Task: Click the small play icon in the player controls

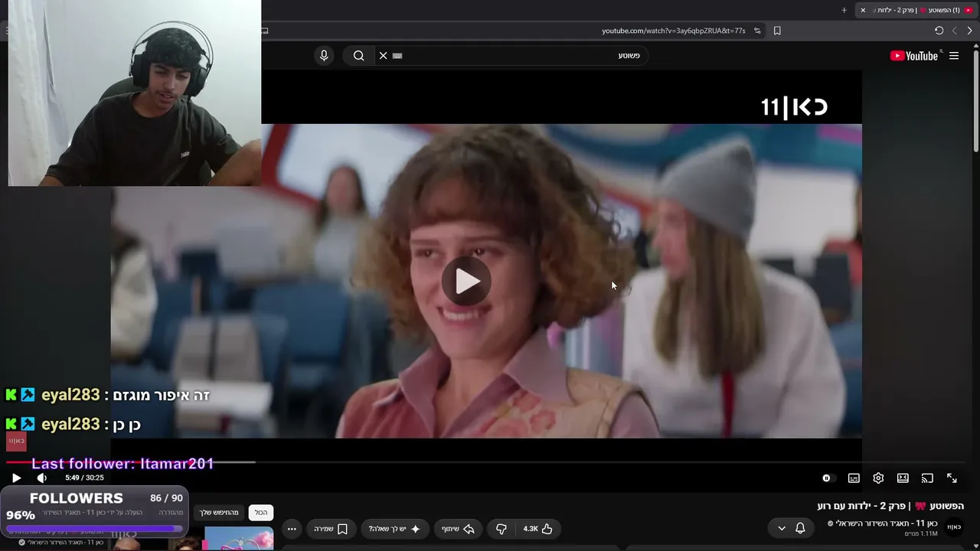Action: 16,478
